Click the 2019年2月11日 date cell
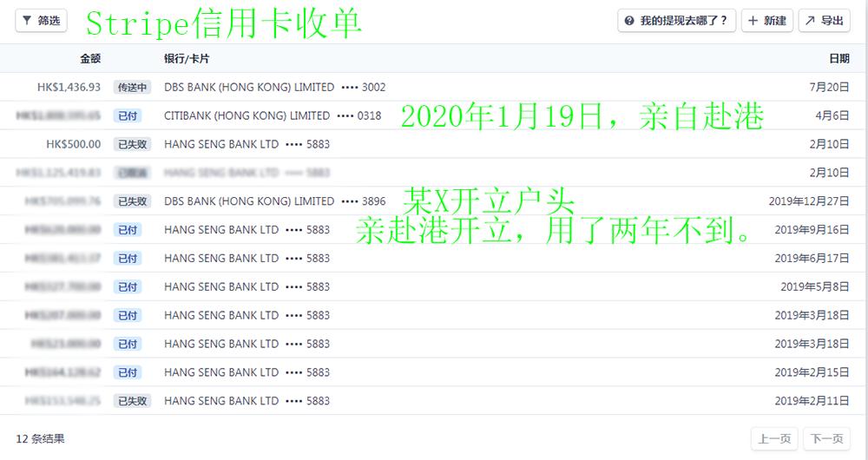This screenshot has width=868, height=460. (812, 401)
